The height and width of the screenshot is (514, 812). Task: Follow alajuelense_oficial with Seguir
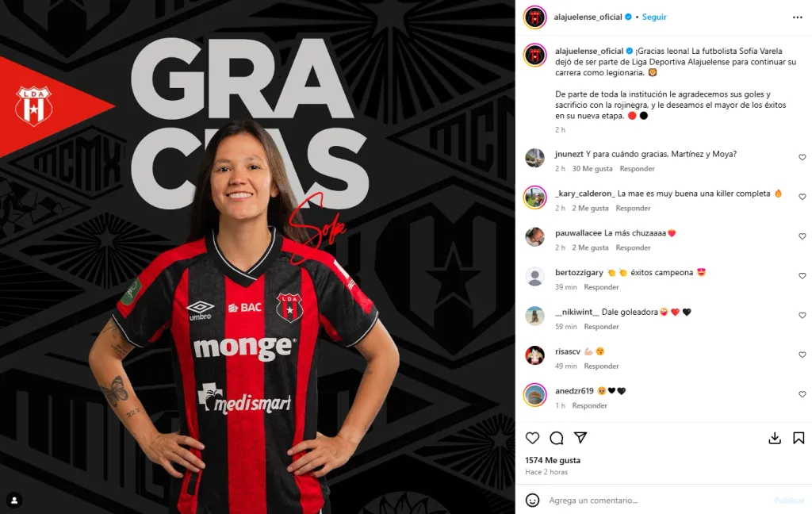point(654,17)
